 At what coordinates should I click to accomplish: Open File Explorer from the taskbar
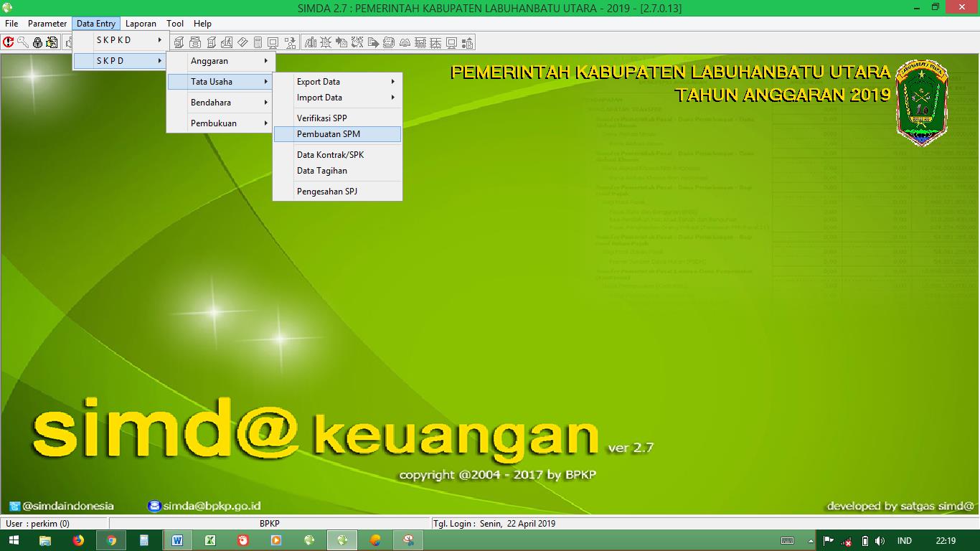click(45, 540)
